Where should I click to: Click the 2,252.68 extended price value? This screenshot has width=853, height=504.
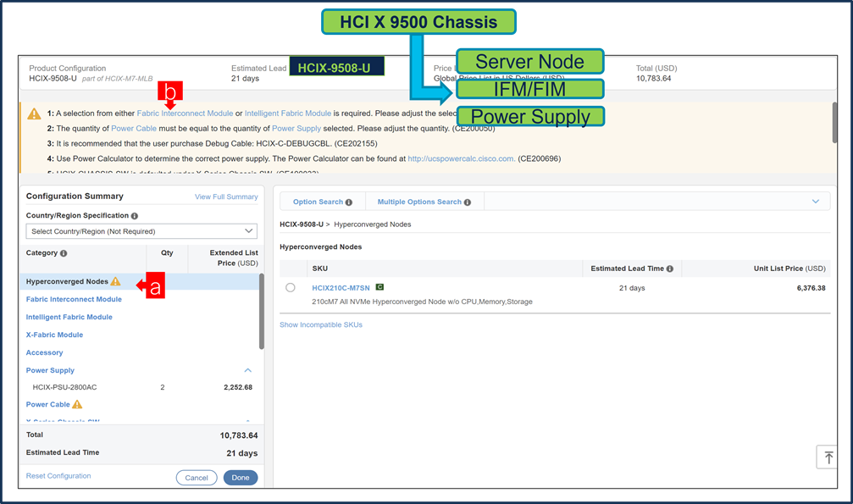pos(238,387)
